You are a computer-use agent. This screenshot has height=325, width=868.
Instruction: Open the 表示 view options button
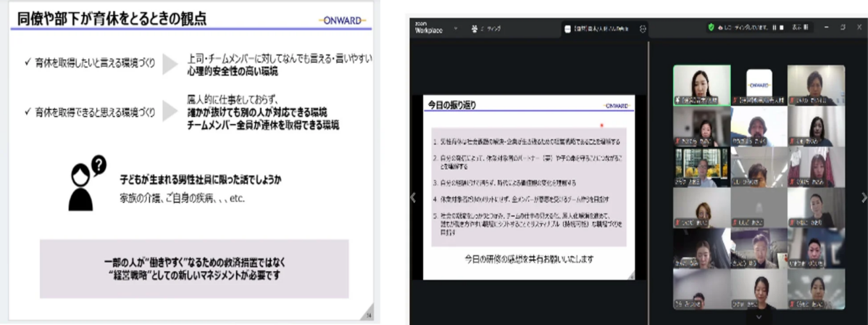tap(801, 27)
